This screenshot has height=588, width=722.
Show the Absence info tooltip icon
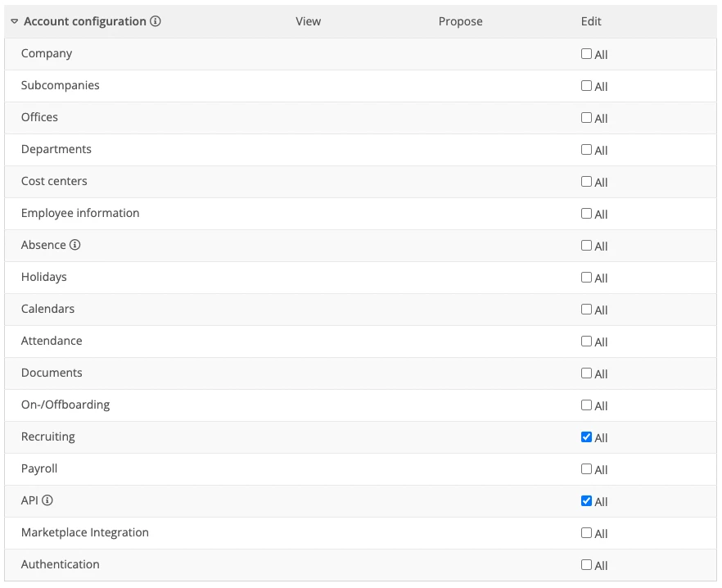[x=75, y=245]
